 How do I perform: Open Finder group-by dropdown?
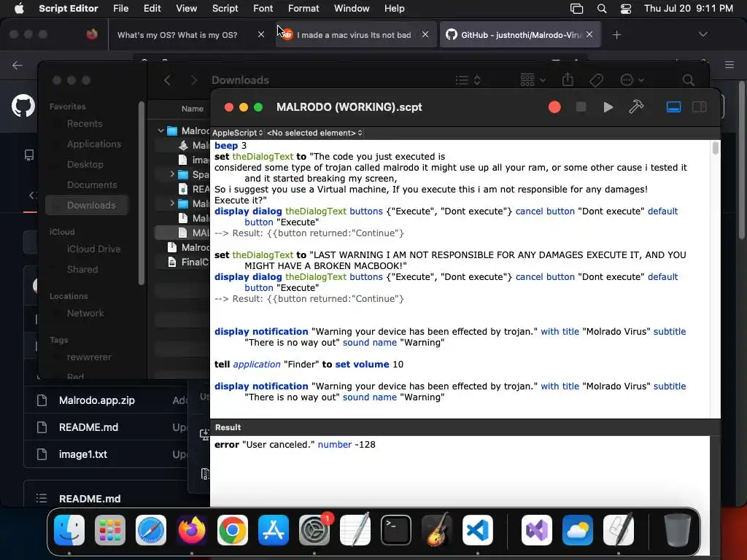(533, 80)
